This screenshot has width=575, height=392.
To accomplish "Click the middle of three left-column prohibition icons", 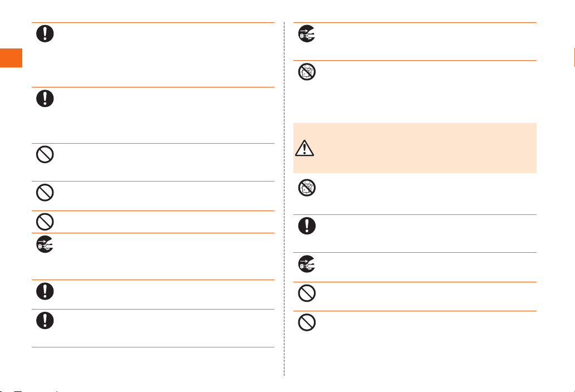I will 45,193.
